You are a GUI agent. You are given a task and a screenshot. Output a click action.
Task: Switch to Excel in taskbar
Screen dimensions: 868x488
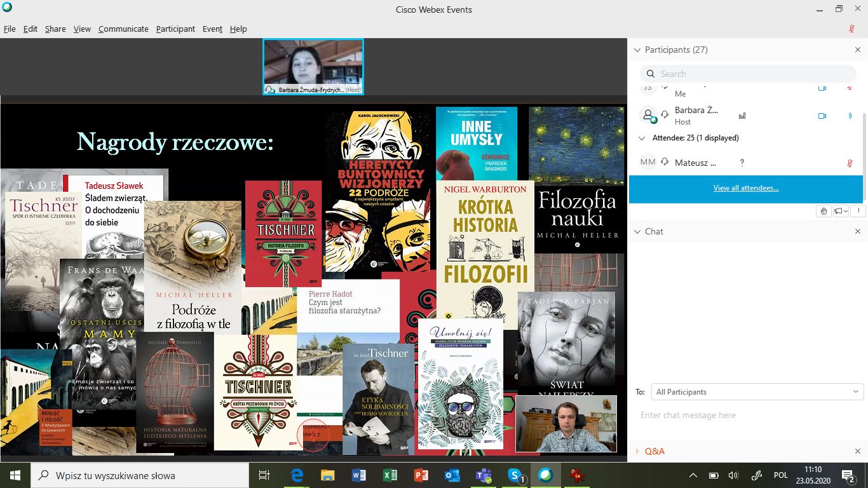point(390,475)
